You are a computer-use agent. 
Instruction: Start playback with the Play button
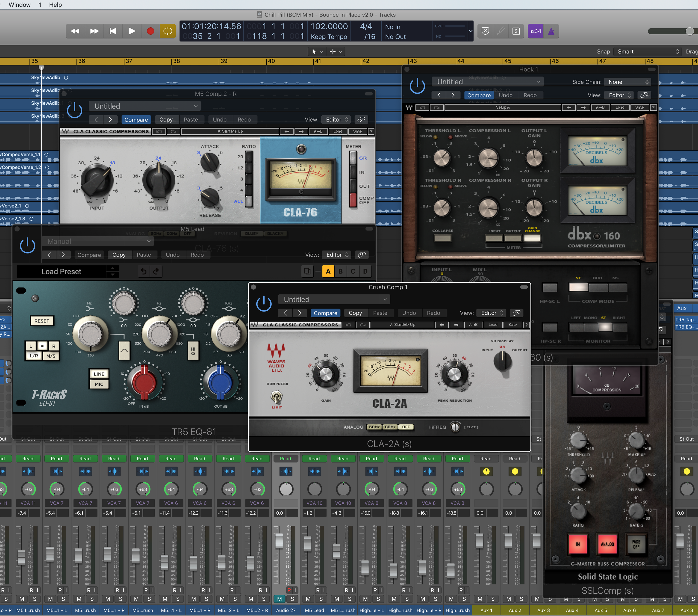pos(132,31)
